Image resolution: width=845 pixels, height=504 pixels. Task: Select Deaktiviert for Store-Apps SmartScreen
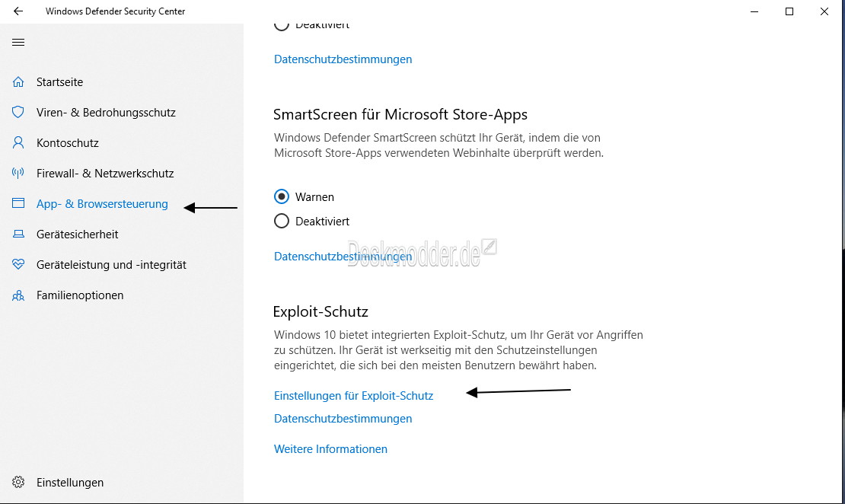(282, 221)
